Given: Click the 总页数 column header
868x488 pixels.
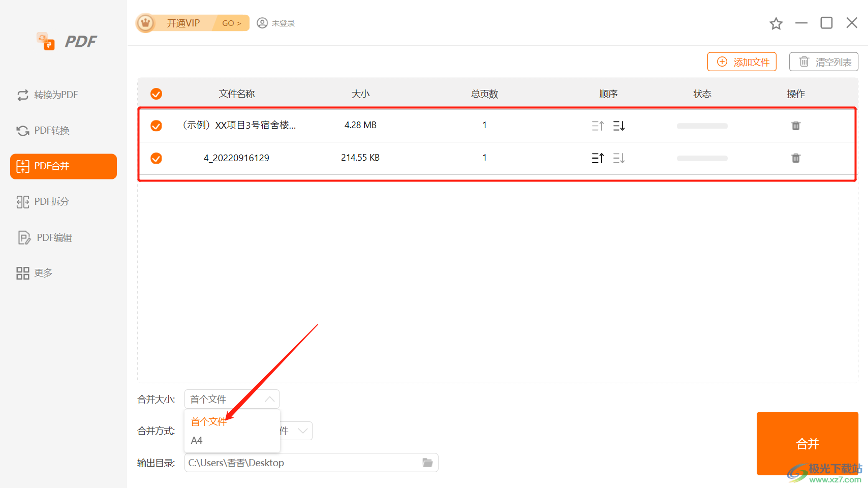Looking at the screenshot, I should tap(484, 94).
